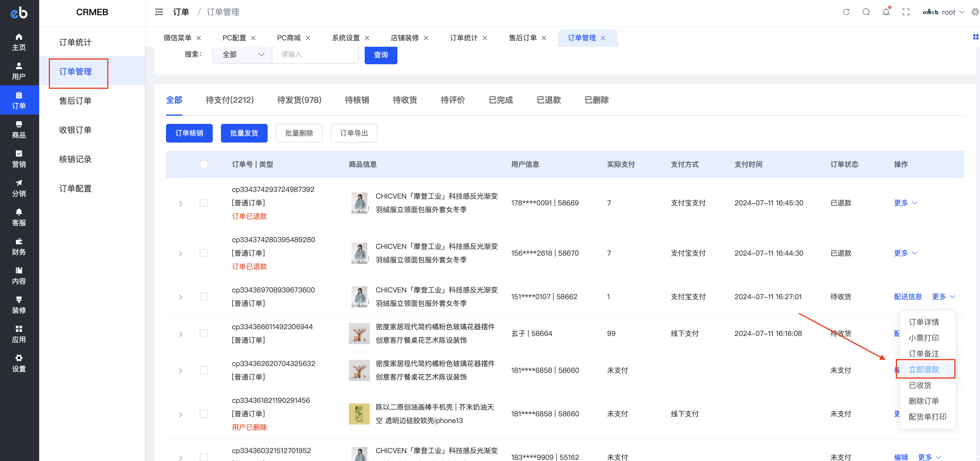This screenshot has height=461, width=980.
Task: Collapse sidebar with hamburger menu icon
Action: pyautogui.click(x=159, y=12)
